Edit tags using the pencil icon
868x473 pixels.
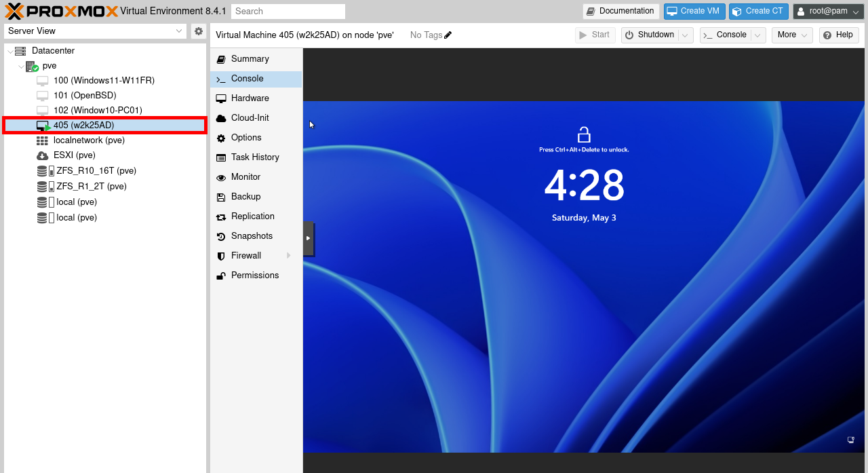click(x=448, y=34)
